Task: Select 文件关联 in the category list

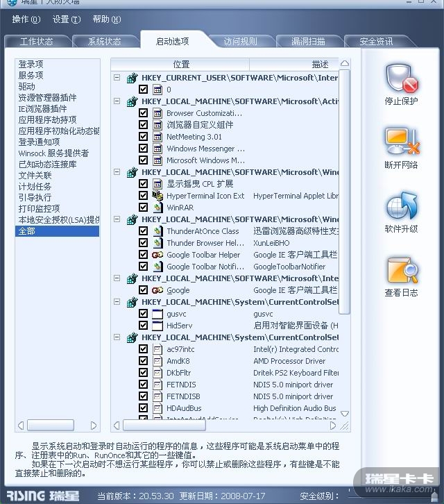Action: pyautogui.click(x=35, y=176)
